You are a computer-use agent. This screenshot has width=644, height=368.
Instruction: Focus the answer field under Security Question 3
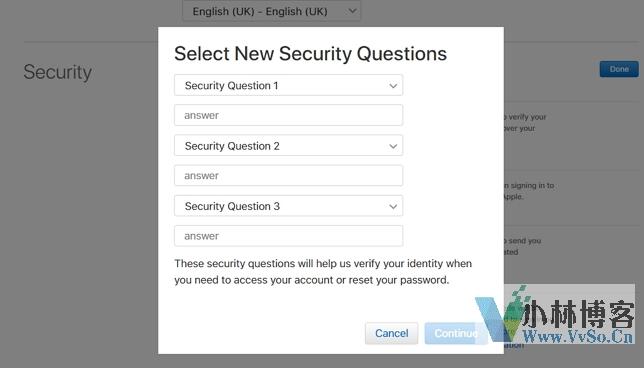(x=288, y=236)
